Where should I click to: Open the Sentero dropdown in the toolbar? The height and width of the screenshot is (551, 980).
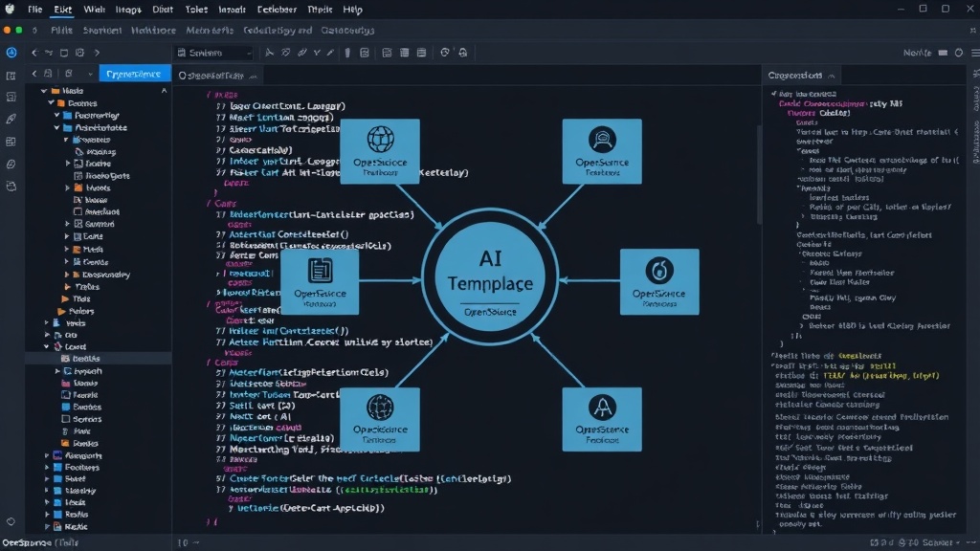[214, 54]
